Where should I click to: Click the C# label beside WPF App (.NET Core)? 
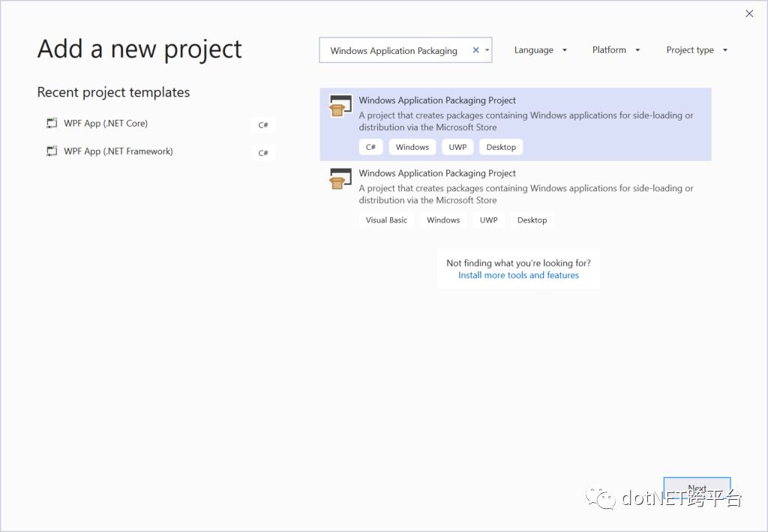(x=263, y=125)
